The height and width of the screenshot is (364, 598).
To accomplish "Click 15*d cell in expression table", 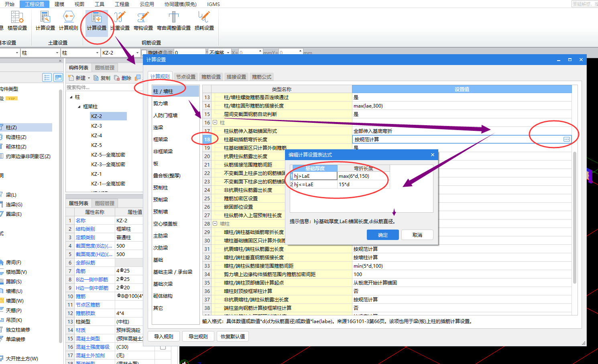I will 364,184.
